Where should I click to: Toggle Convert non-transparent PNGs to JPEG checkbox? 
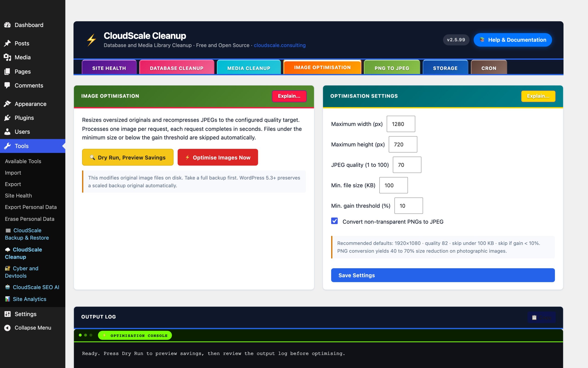[334, 221]
